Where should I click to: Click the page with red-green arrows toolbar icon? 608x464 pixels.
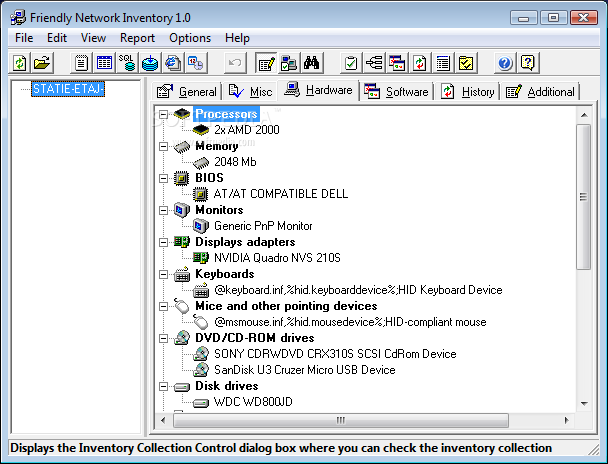click(420, 62)
